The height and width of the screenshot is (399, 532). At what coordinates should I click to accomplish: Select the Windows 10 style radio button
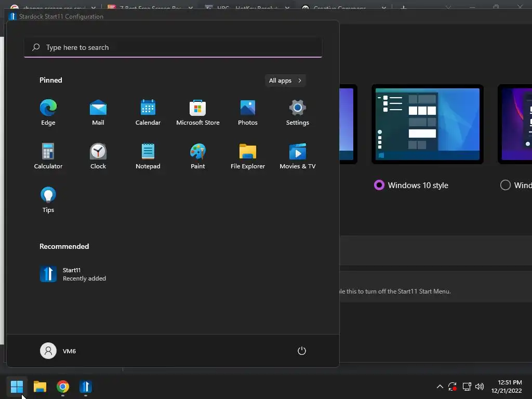tap(379, 185)
